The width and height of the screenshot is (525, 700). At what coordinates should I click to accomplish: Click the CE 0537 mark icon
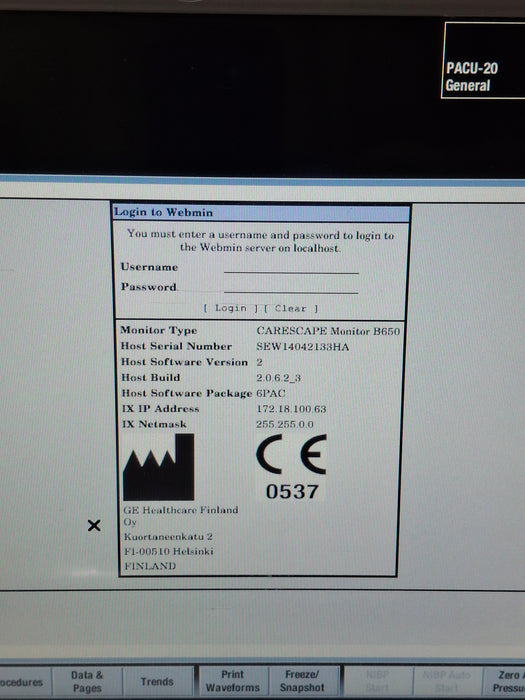point(292,467)
